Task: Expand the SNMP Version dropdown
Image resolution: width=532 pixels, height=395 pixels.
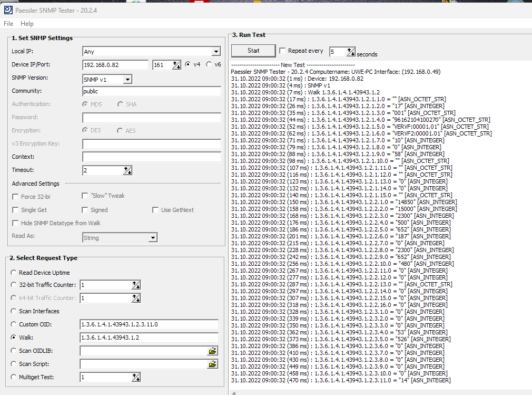Action: click(127, 80)
